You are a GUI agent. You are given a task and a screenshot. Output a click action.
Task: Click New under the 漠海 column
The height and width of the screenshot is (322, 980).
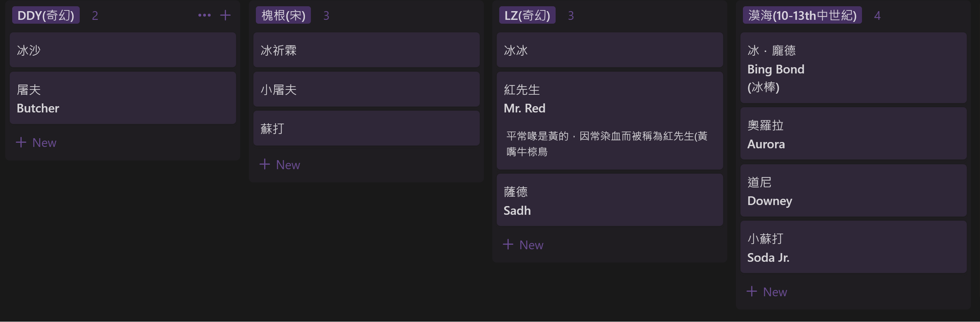pos(767,292)
